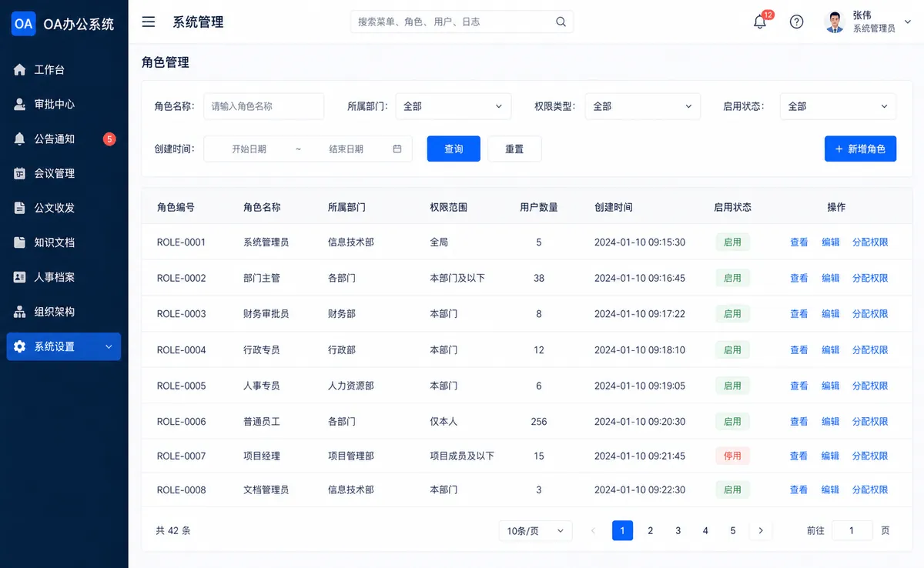Click 编辑 for ROLE-0007 项目经理
The width and height of the screenshot is (924, 568).
831,456
